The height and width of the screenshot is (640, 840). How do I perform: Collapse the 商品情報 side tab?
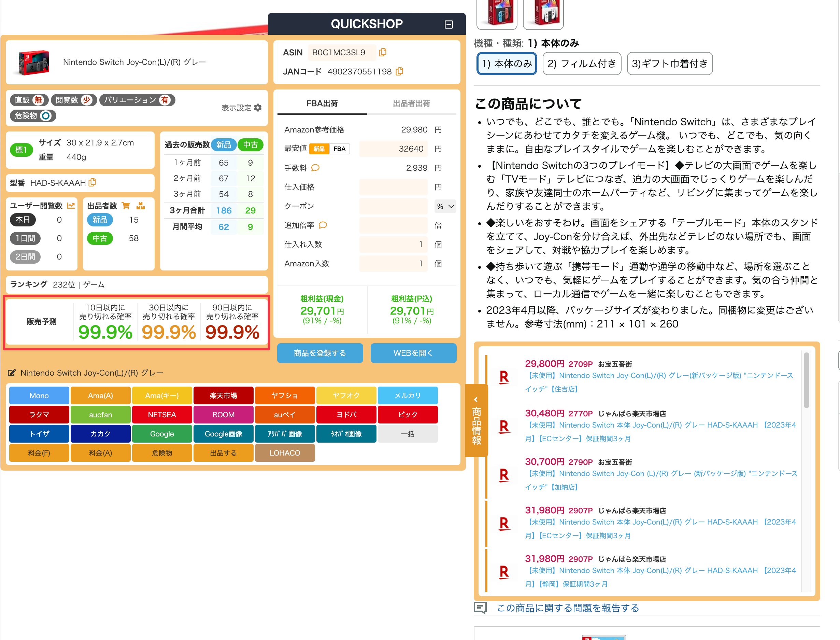pyautogui.click(x=476, y=420)
